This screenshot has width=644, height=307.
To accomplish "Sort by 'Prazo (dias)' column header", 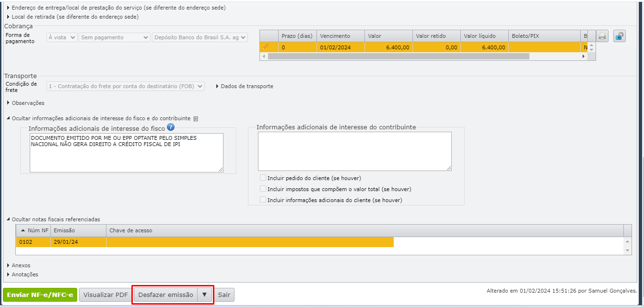I will pos(297,36).
